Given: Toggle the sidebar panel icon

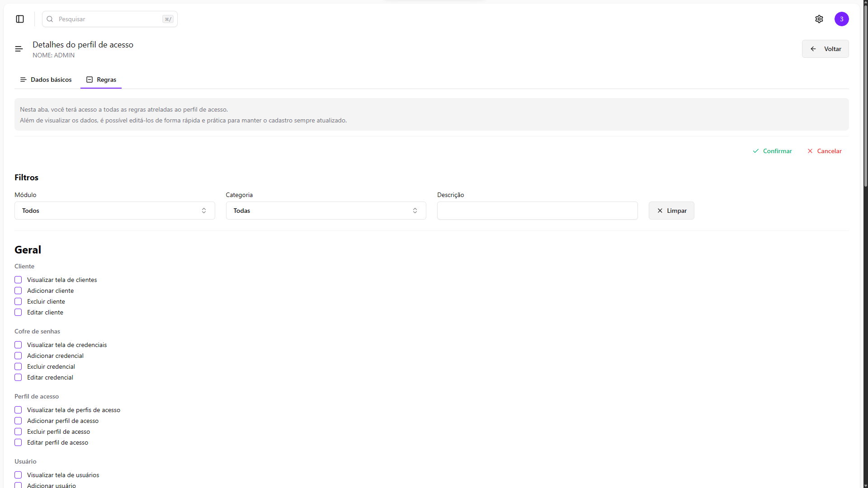Looking at the screenshot, I should click(x=20, y=19).
